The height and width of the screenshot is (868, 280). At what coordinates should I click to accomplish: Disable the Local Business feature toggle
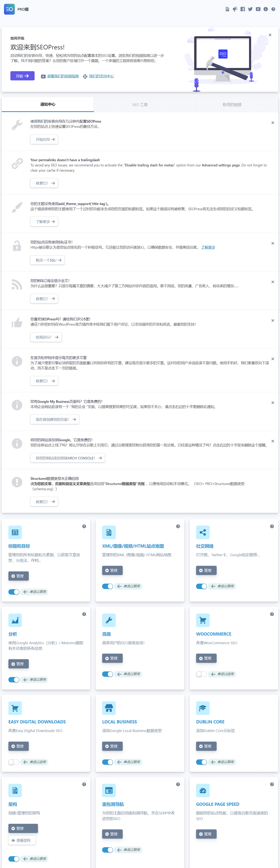click(108, 762)
